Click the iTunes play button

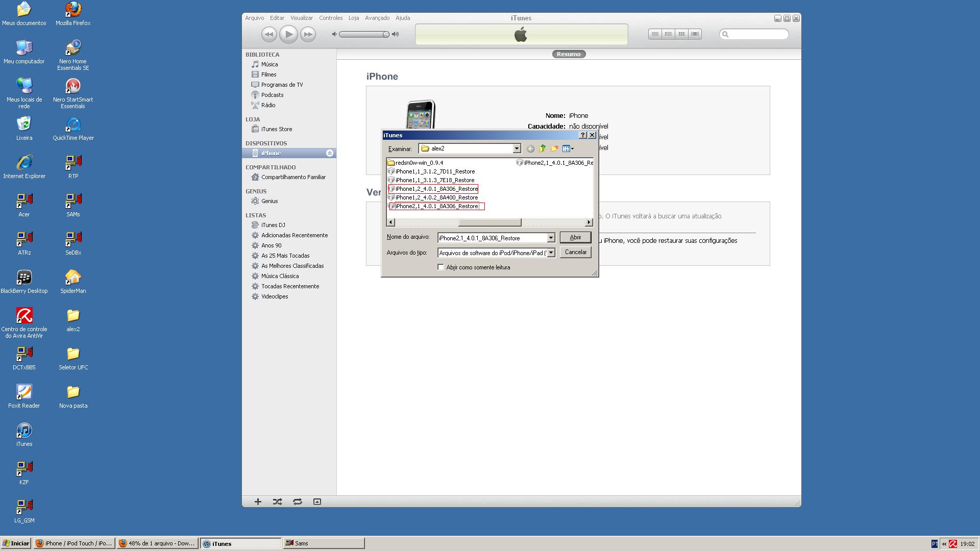pos(288,34)
